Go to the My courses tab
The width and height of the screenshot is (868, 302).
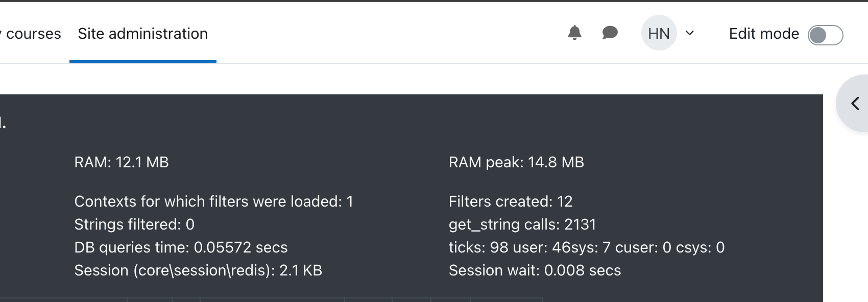tap(31, 34)
